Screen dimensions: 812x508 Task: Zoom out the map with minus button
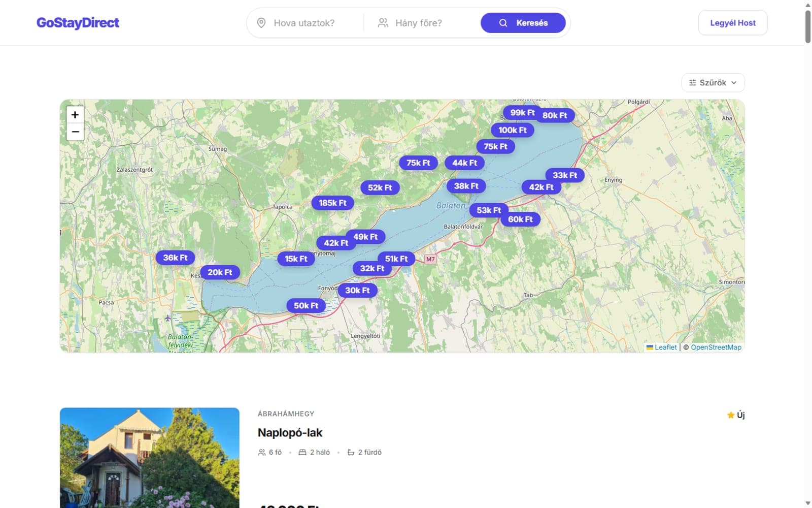(75, 132)
